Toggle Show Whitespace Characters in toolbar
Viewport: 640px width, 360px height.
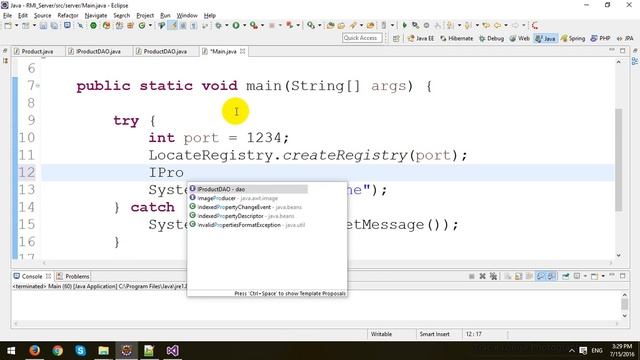193,25
